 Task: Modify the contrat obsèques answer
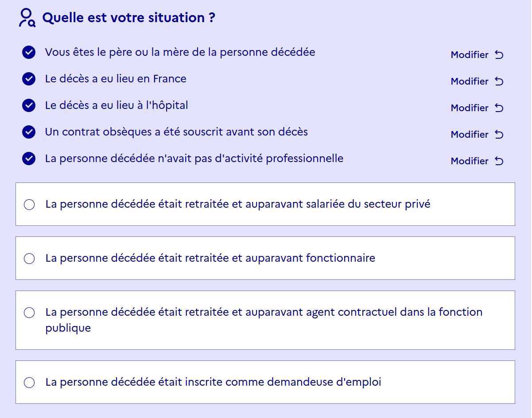470,135
